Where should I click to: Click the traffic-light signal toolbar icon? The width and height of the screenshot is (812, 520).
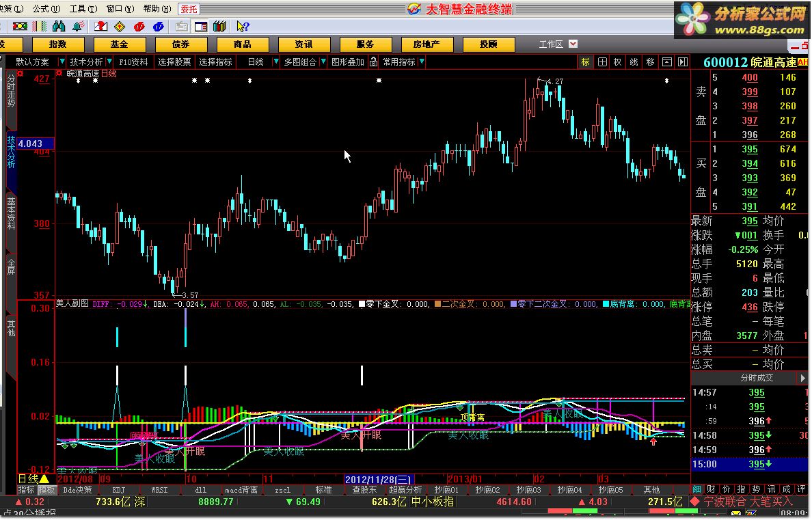click(20, 27)
